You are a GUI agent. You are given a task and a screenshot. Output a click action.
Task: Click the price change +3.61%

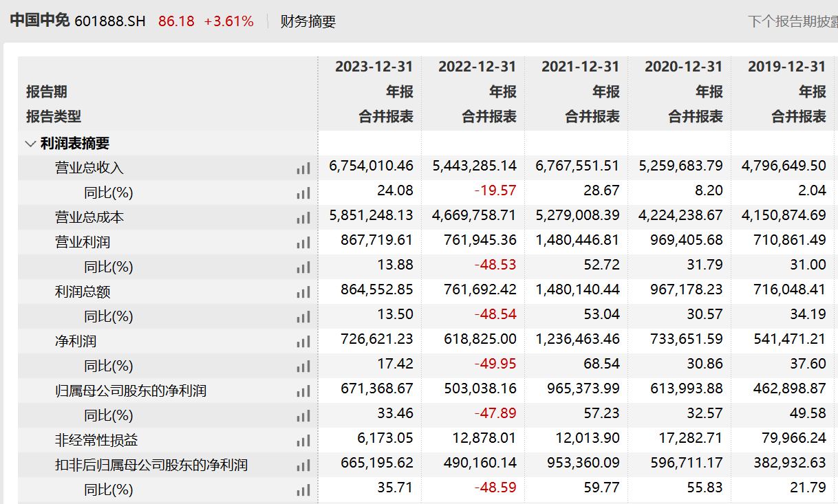tap(228, 21)
